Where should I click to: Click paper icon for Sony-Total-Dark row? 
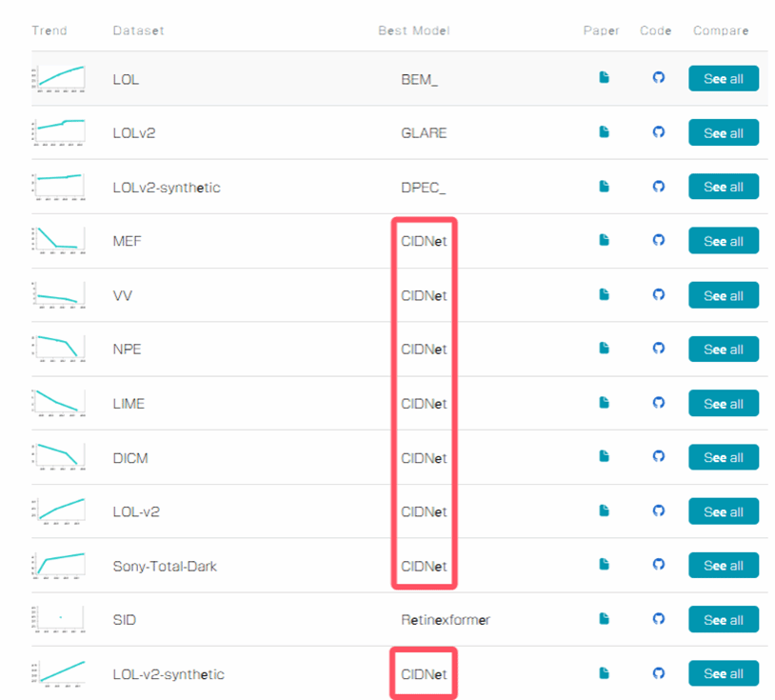[x=604, y=566]
